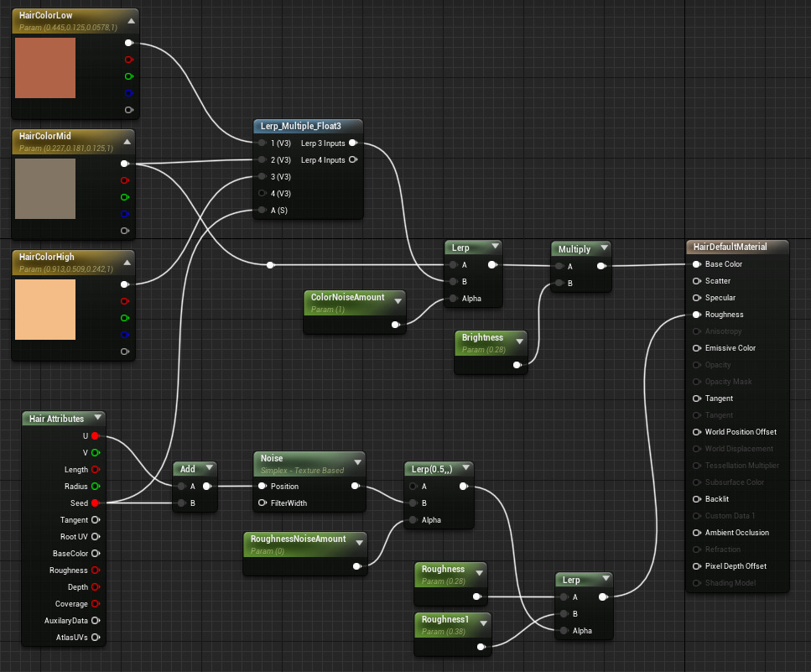Viewport: 811px width, 672px height.
Task: Click the reroute node on the HairColorMid wire
Action: tap(270, 265)
